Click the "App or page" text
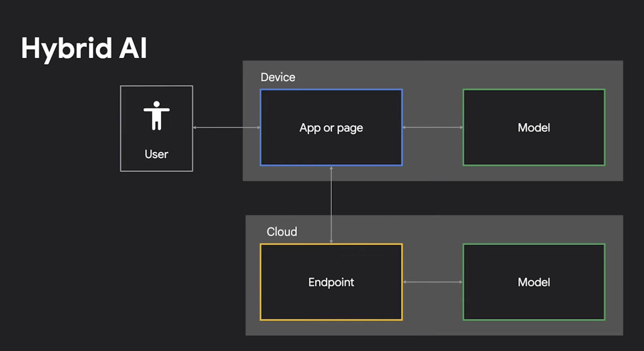644x351 pixels. pos(331,128)
